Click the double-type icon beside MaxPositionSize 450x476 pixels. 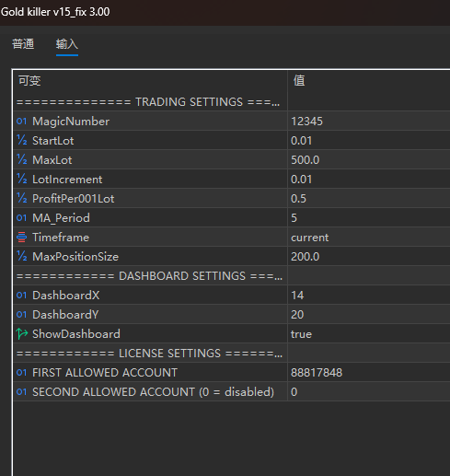(22, 257)
